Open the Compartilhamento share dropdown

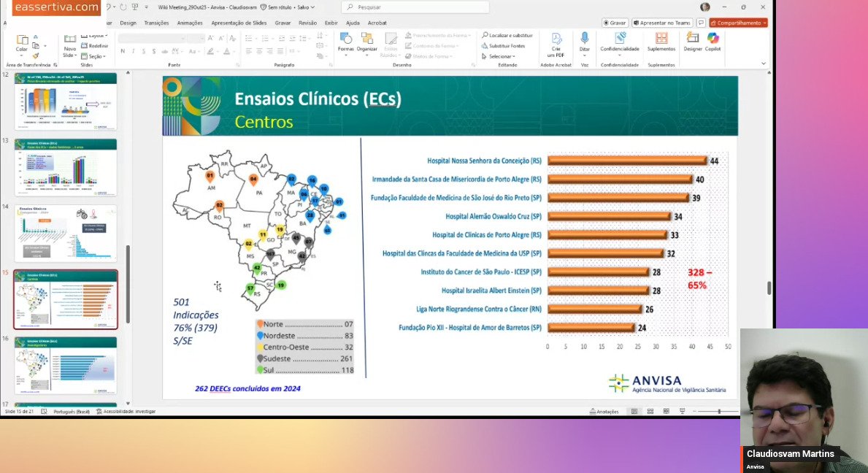739,23
